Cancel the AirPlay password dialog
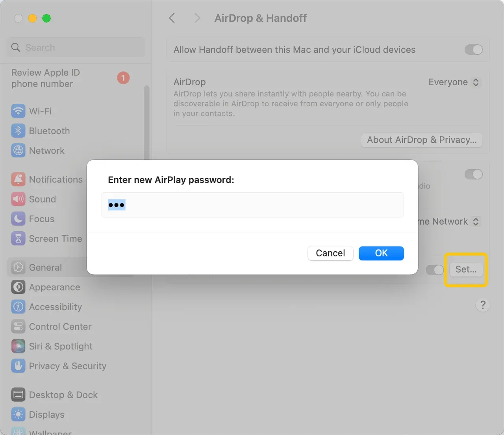This screenshot has width=504, height=435. coord(330,253)
